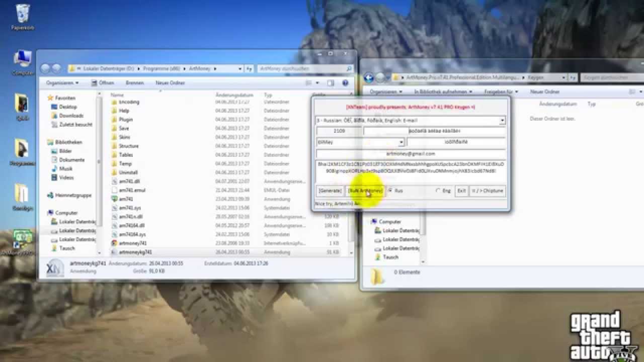This screenshot has width=644, height=362.
Task: Click Brennen in ArtMoney explorer toolbar
Action: [134, 83]
